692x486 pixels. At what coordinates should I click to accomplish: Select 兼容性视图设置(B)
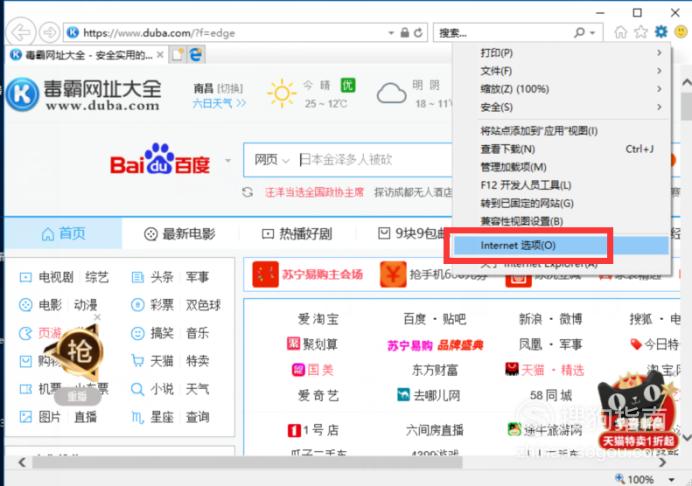(x=572, y=221)
